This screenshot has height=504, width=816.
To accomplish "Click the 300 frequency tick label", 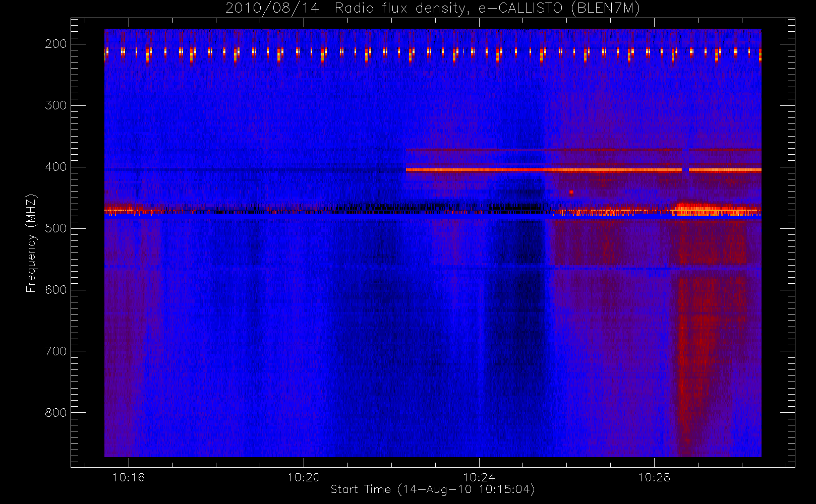I will pyautogui.click(x=56, y=105).
